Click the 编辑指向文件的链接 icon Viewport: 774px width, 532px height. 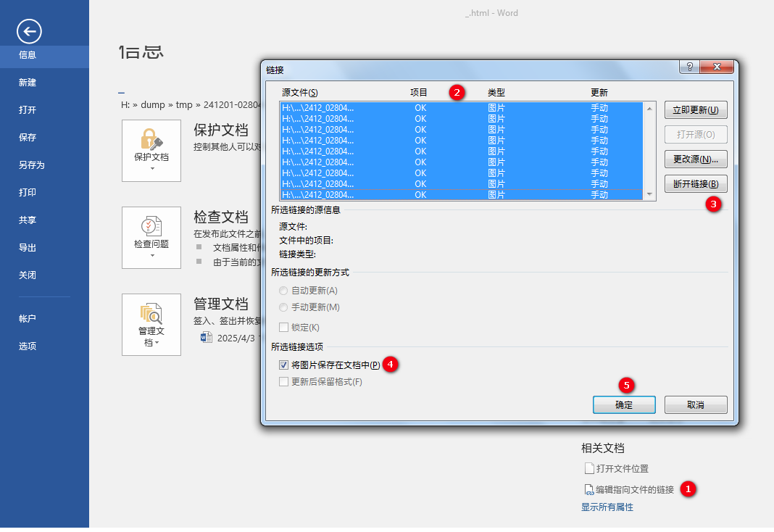(x=589, y=490)
